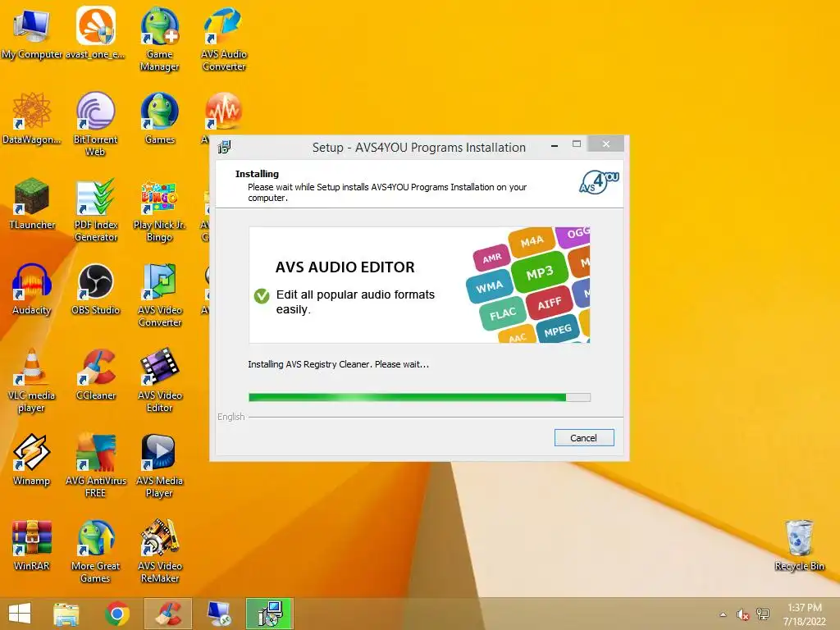
Task: Click the muted volume tray icon
Action: [742, 614]
